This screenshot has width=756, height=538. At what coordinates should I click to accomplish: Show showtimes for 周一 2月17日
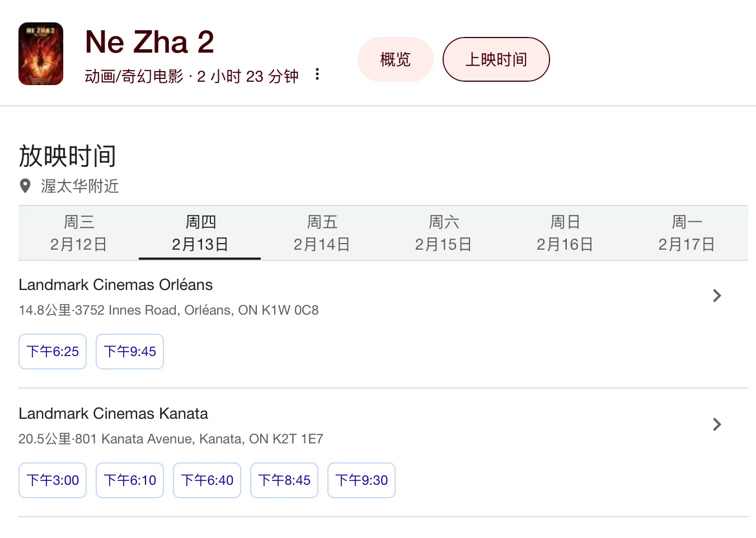tap(687, 233)
